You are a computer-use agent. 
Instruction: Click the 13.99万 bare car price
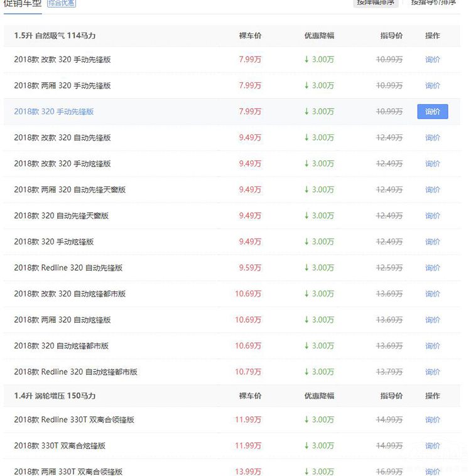click(248, 472)
